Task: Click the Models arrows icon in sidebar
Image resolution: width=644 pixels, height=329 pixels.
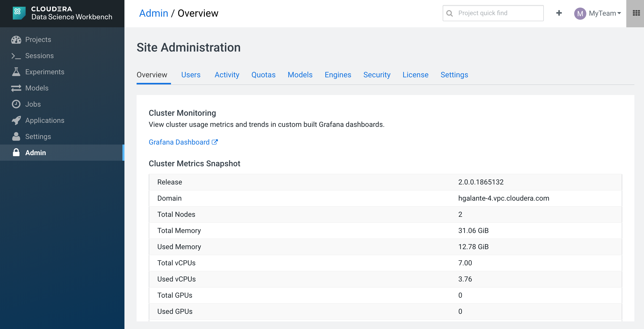Action: point(16,88)
